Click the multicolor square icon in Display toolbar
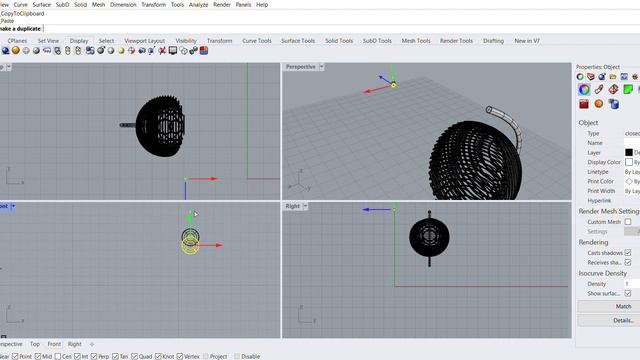 coord(204,51)
